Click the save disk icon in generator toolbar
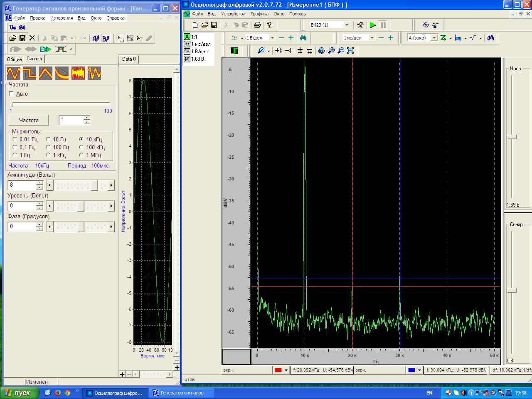 point(22,38)
